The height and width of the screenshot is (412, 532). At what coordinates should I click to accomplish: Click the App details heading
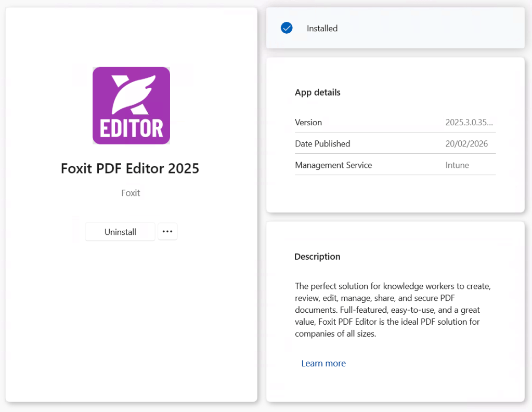[x=317, y=92]
